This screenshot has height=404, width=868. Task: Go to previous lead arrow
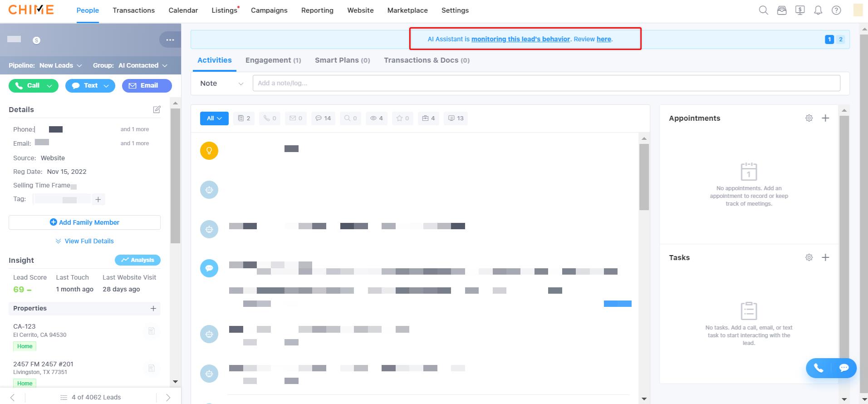pos(12,397)
